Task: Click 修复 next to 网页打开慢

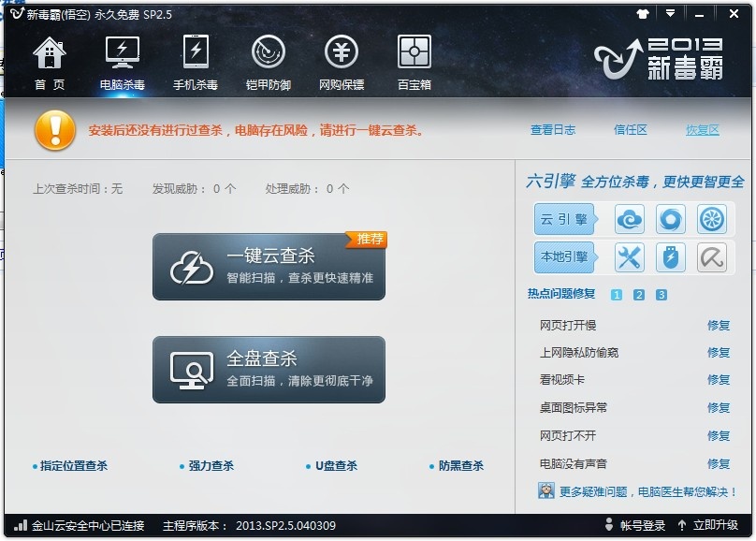Action: tap(718, 327)
